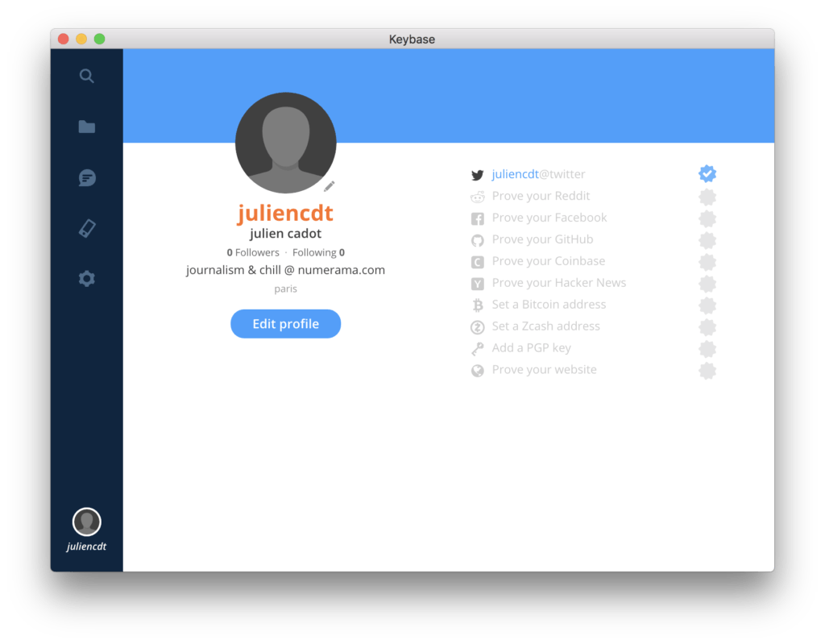Select Prove your Facebook
Viewport: 825px width, 644px height.
(549, 218)
